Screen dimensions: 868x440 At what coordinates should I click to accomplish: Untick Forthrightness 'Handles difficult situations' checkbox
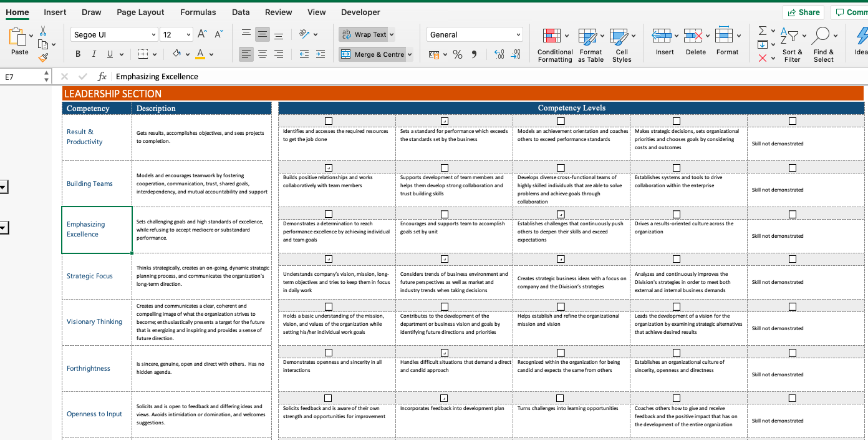tap(445, 353)
